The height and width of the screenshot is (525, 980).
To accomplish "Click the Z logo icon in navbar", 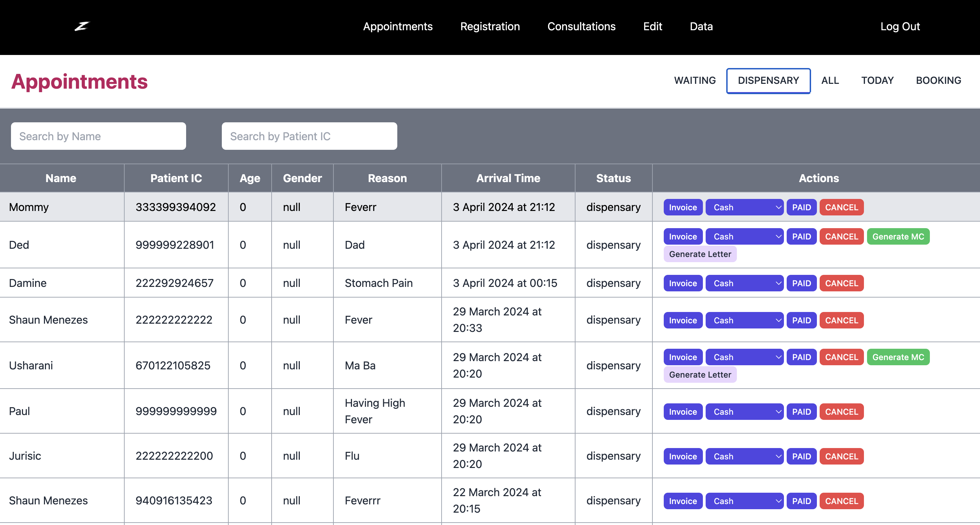I will pos(82,26).
